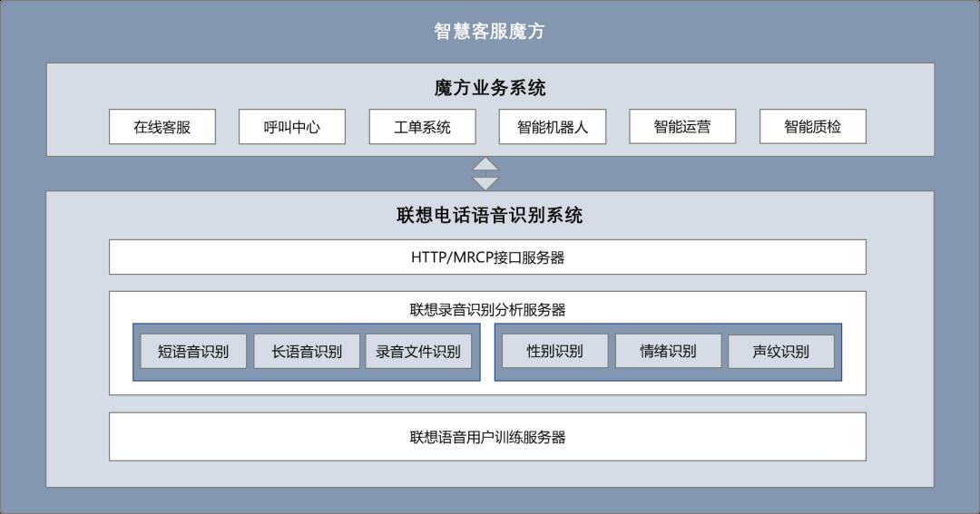The height and width of the screenshot is (514, 980).
Task: Click the 联想电话语音识别系统 heading
Action: pos(489,216)
